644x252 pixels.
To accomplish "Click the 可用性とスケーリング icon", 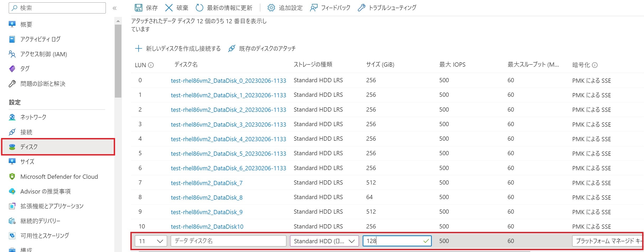I will 12,235.
